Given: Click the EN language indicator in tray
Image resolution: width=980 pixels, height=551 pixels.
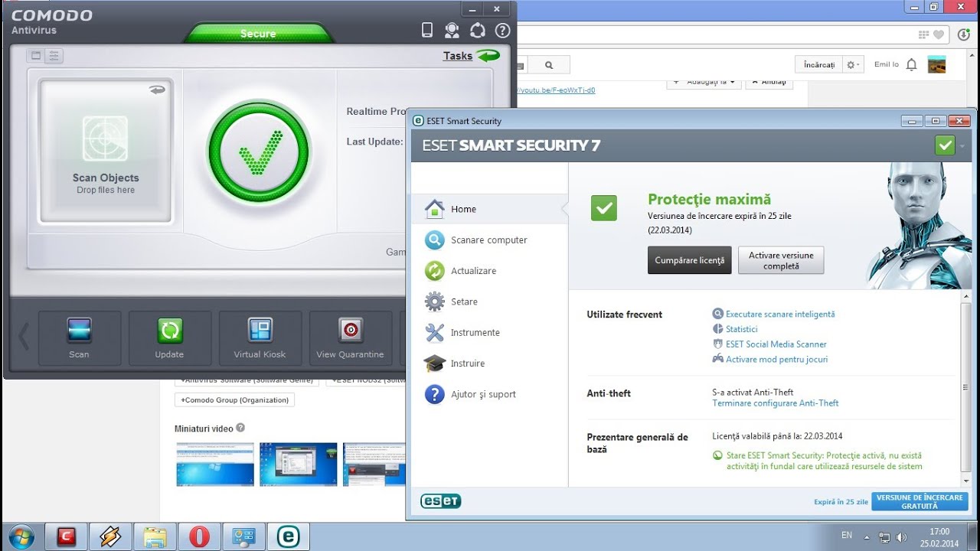Looking at the screenshot, I should (846, 535).
